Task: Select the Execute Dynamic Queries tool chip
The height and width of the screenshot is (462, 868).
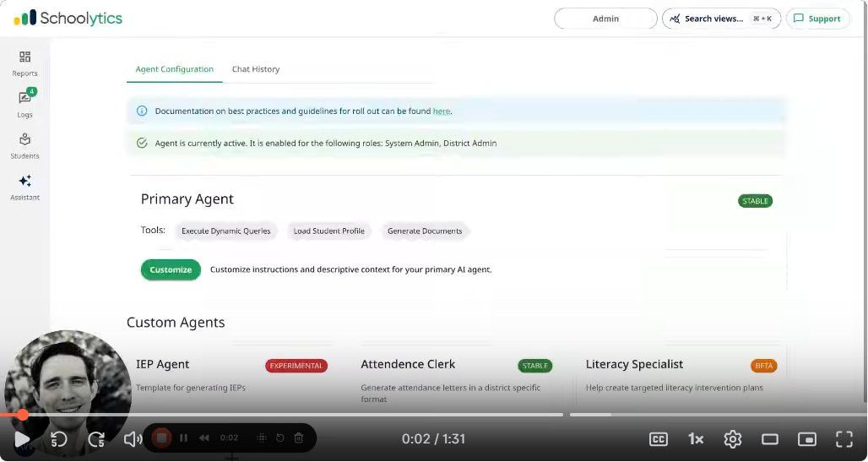Action: point(225,231)
